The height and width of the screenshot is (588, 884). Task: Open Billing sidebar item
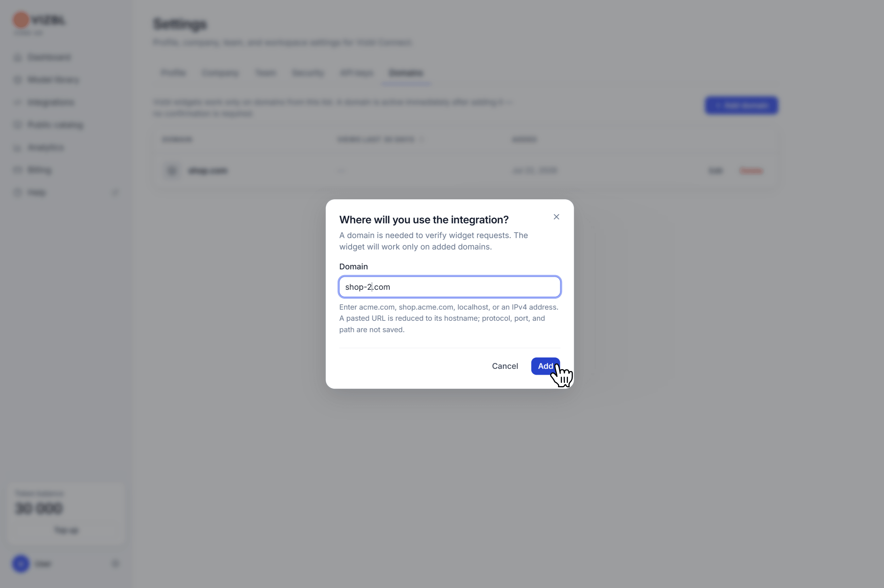click(40, 170)
